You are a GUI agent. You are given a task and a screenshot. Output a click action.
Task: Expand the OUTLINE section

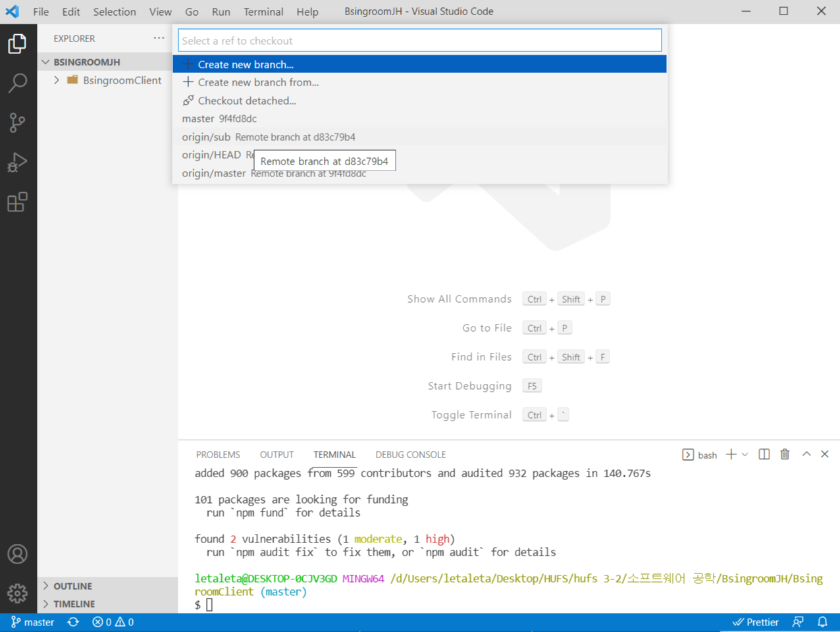107,586
